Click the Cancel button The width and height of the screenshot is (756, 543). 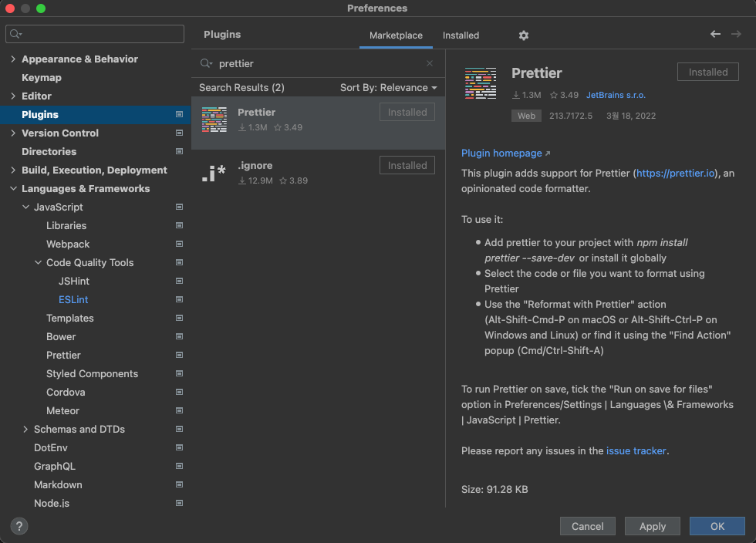(587, 526)
